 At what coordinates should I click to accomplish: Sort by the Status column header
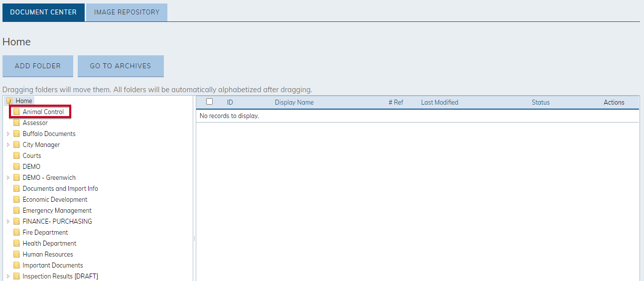tap(540, 103)
